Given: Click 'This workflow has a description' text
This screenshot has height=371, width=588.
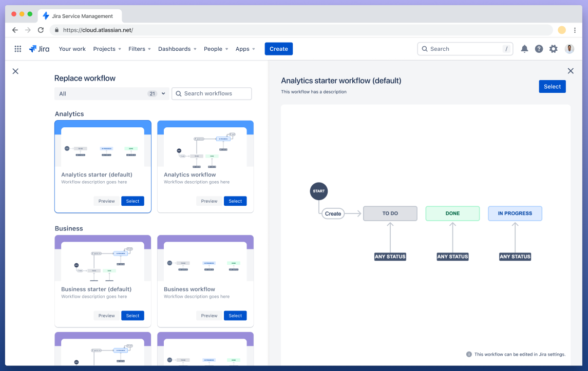Looking at the screenshot, I should click(313, 92).
